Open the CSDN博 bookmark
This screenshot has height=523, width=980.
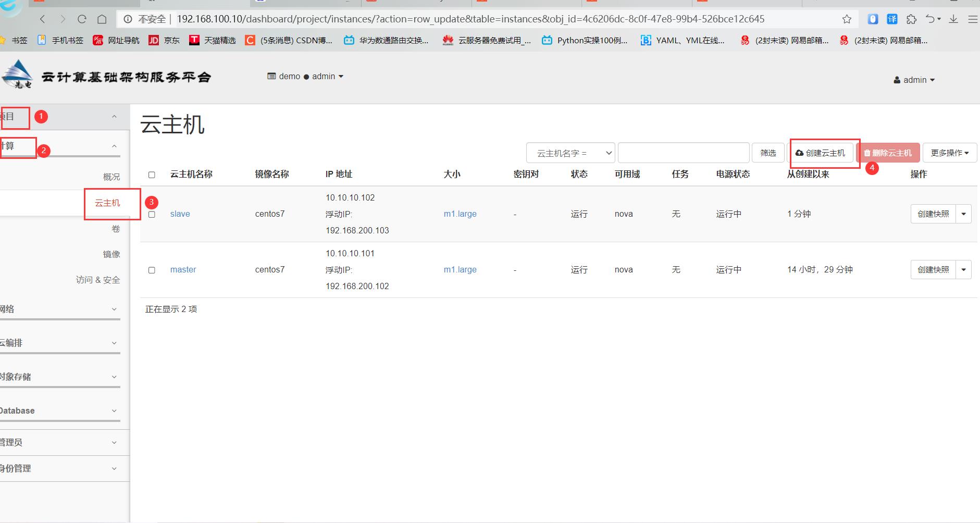289,40
